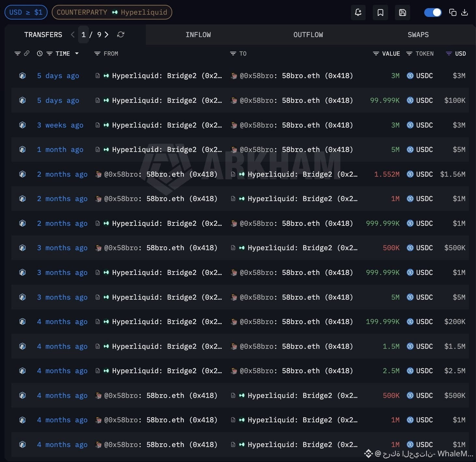Refresh the transfers list
The width and height of the screenshot is (476, 462).
coord(120,34)
